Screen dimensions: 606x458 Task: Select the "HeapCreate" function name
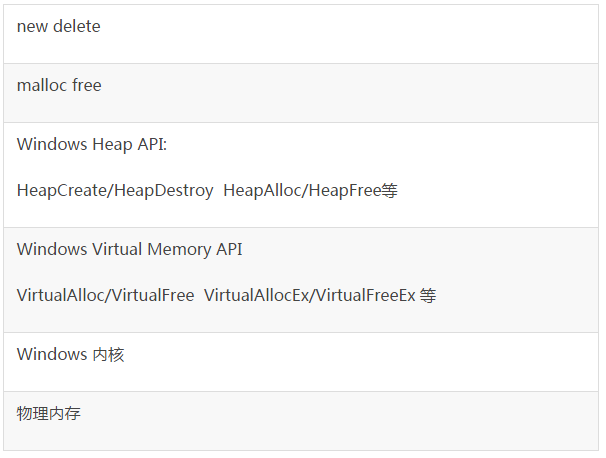point(63,191)
